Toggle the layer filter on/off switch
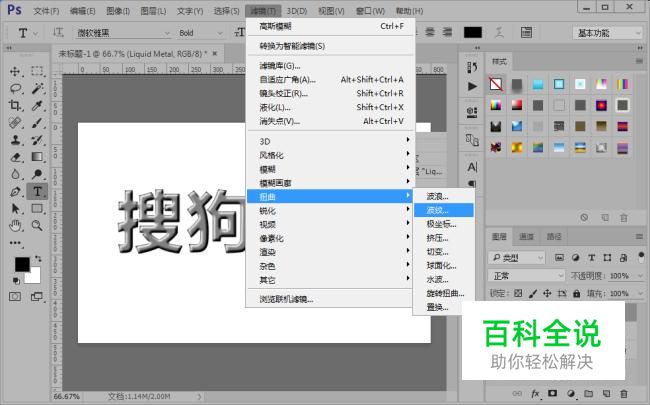650x405 pixels. [x=641, y=257]
